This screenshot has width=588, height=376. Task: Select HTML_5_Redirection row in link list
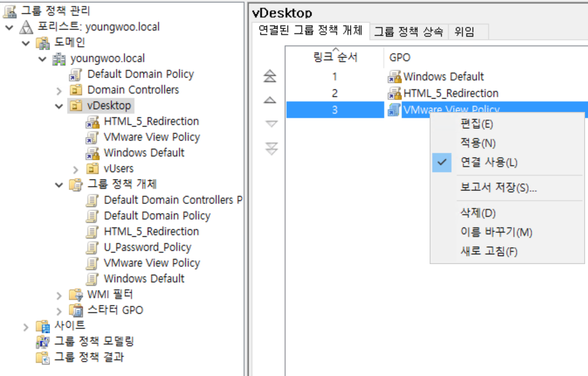pyautogui.click(x=437, y=93)
